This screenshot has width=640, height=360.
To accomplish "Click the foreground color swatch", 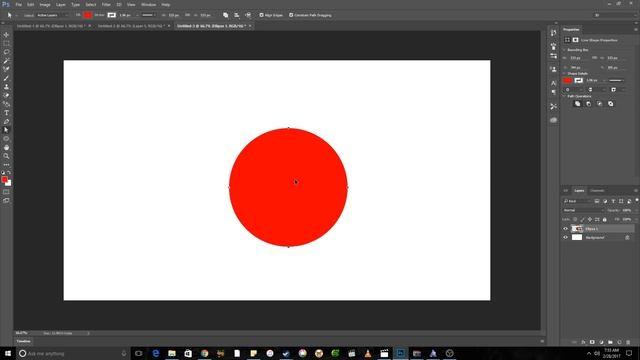I will [4, 179].
